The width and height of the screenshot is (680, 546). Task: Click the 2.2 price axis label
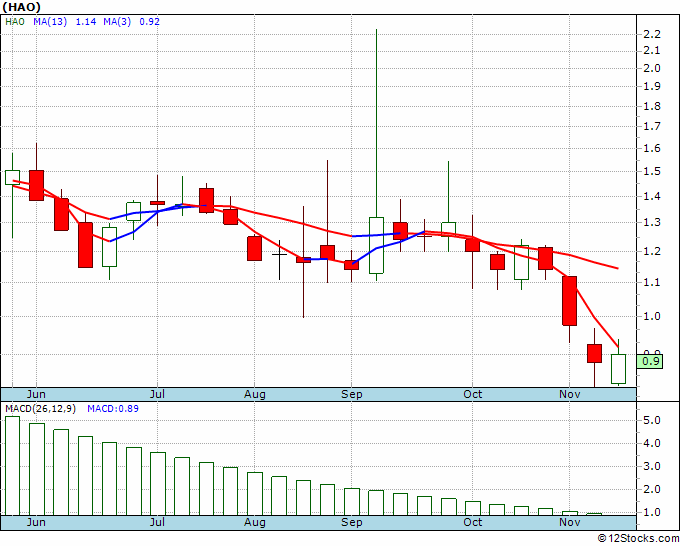pyautogui.click(x=652, y=34)
